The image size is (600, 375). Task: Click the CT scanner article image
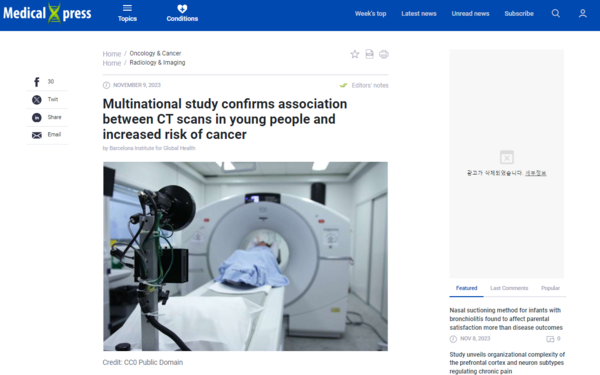pyautogui.click(x=245, y=256)
